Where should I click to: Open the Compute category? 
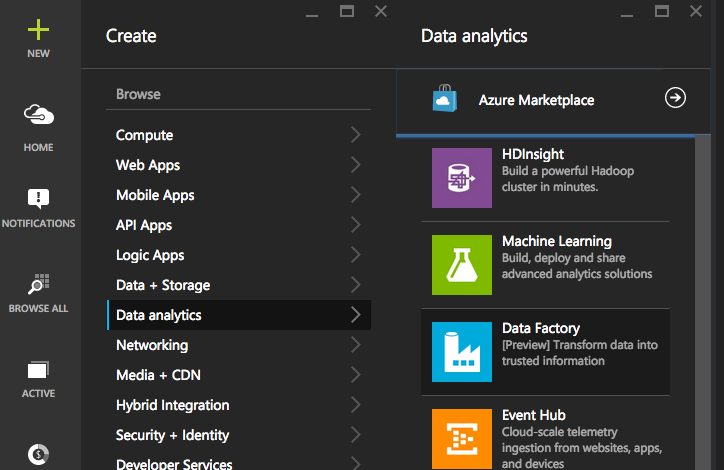click(x=239, y=135)
